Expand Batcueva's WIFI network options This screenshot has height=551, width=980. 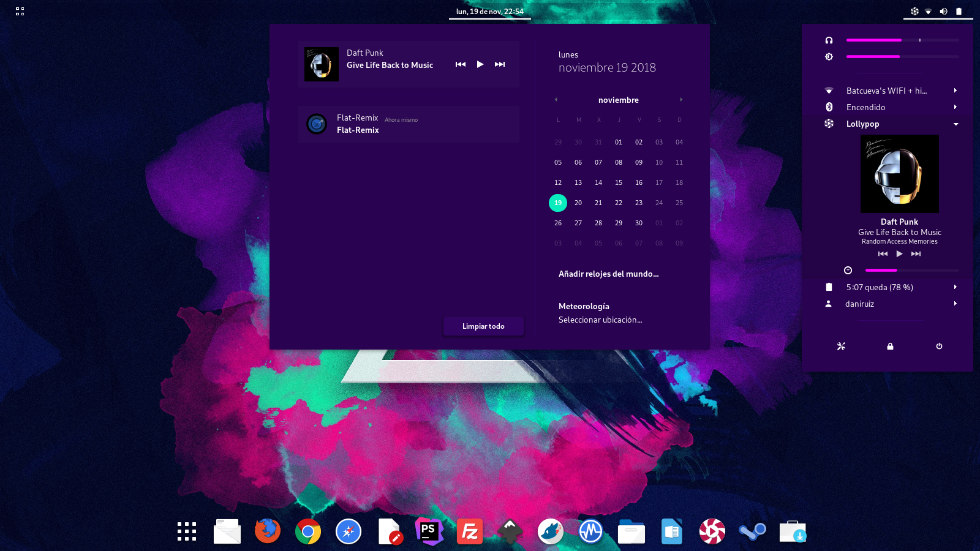955,91
